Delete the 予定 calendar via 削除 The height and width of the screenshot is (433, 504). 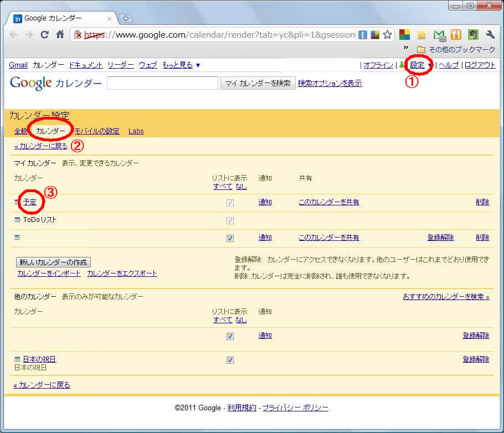click(483, 202)
